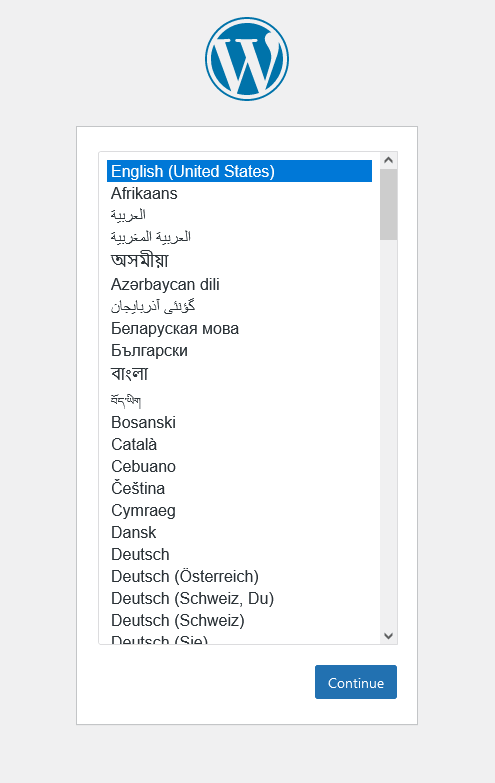The image size is (495, 783).
Task: Click the scrollbar down arrow
Action: (x=389, y=636)
